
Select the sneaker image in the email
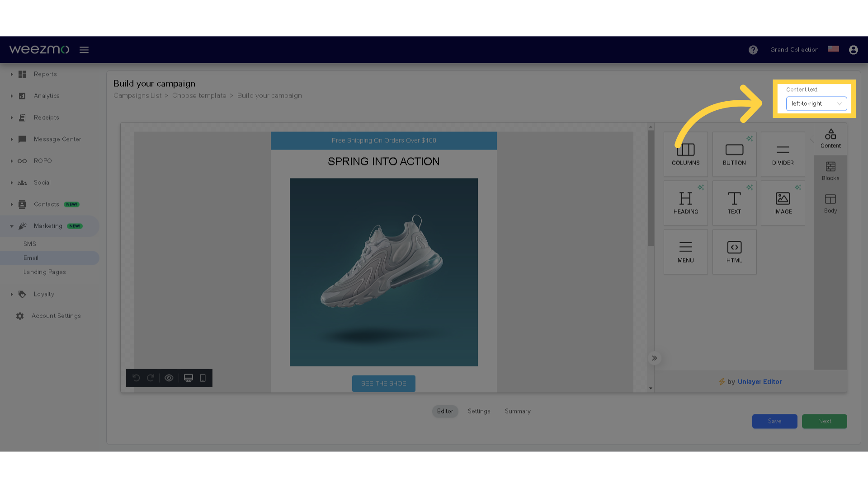click(383, 272)
